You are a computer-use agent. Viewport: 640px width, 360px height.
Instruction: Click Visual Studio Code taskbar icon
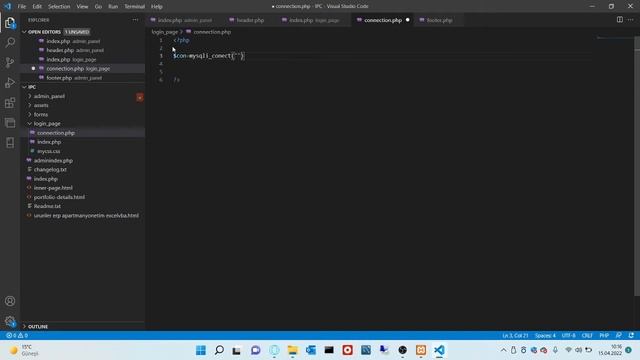coord(439,350)
